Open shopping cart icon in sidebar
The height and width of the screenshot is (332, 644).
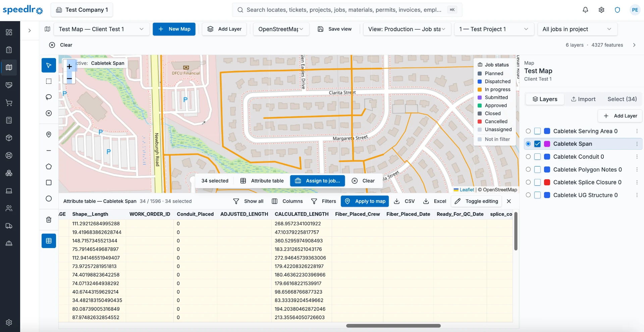click(9, 103)
